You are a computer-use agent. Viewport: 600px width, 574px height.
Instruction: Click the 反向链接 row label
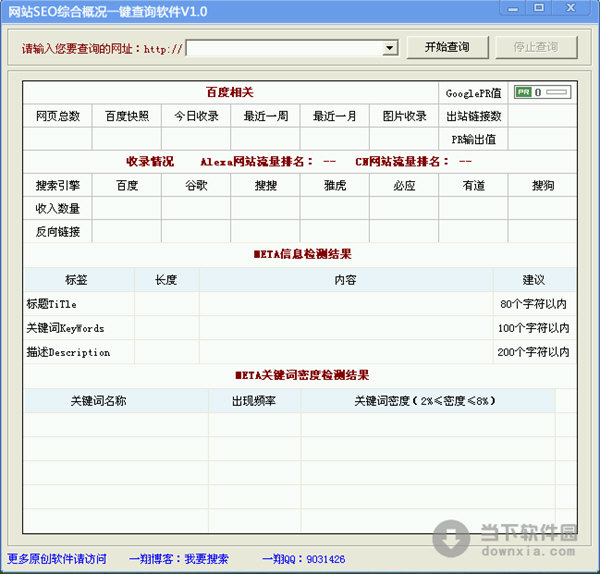point(57,232)
